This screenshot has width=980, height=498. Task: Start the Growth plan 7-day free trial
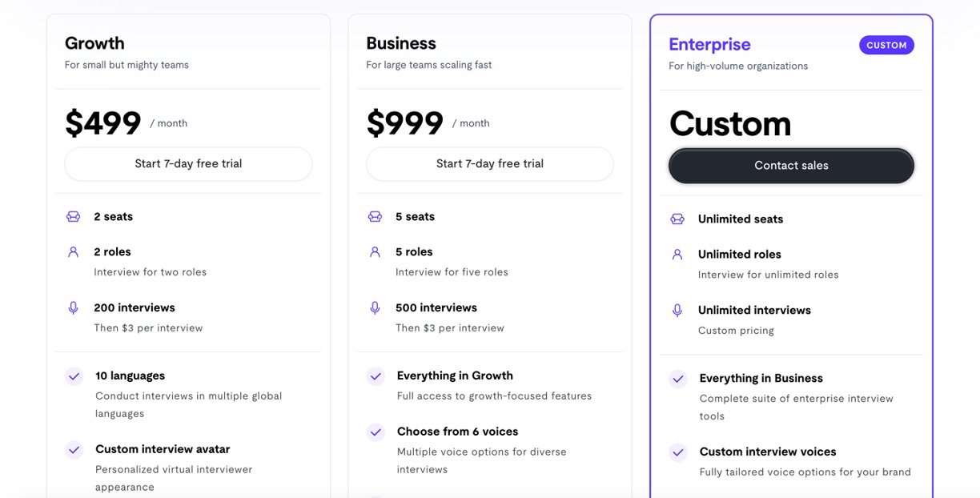click(x=188, y=164)
